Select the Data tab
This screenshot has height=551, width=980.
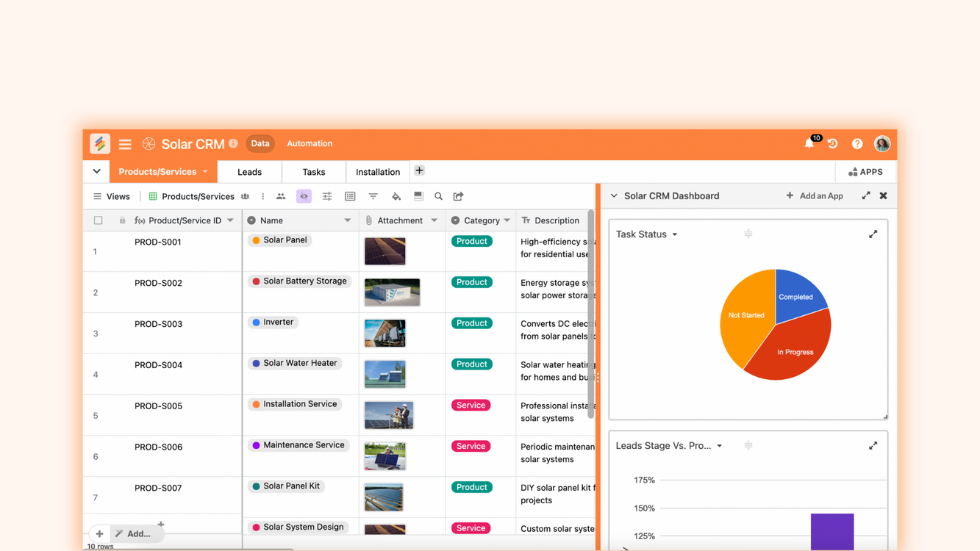point(260,143)
